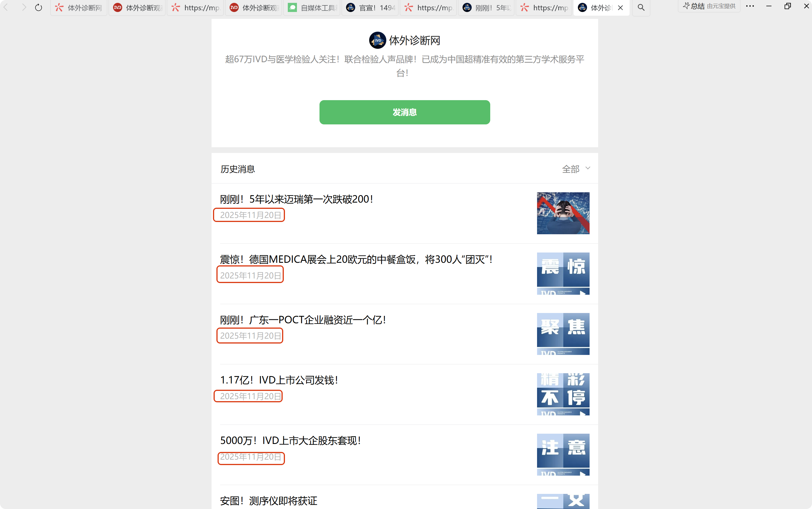Image resolution: width=812 pixels, height=509 pixels.
Task: Open article about 德国MEDICA展会中餐盒饭
Action: pos(356,260)
